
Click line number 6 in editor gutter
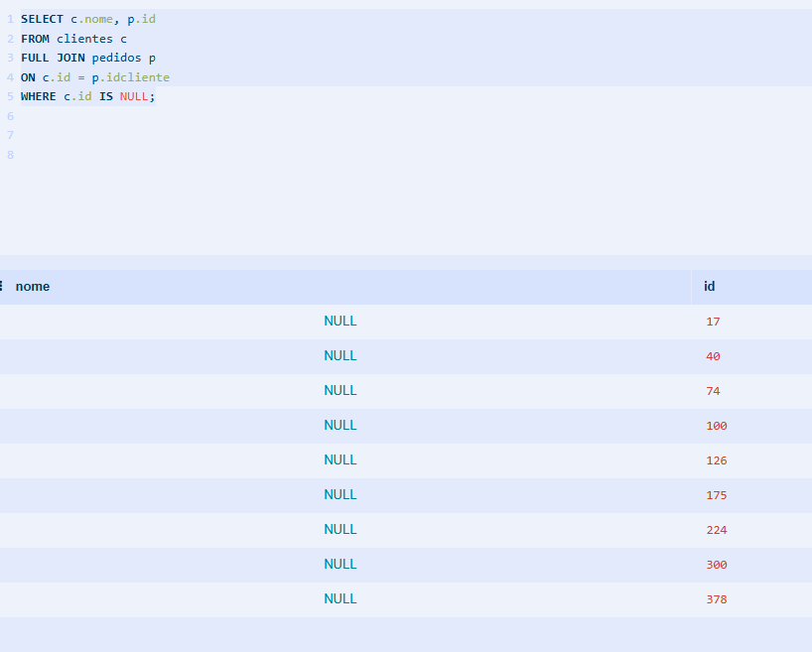(10, 116)
